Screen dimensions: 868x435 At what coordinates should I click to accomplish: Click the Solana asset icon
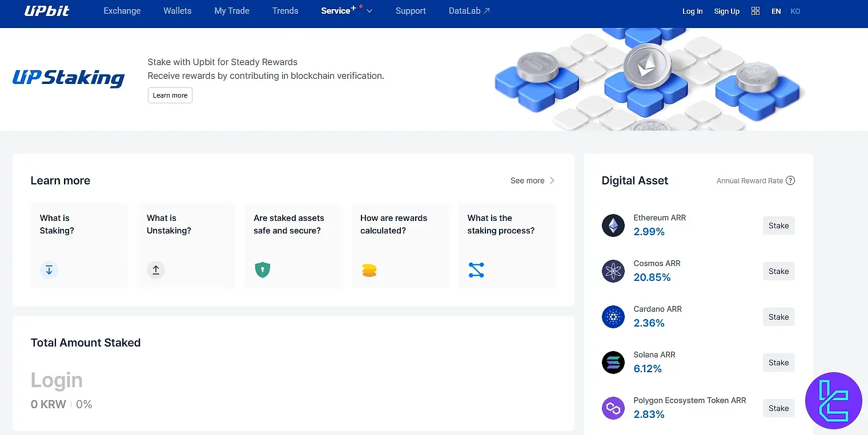click(x=613, y=362)
